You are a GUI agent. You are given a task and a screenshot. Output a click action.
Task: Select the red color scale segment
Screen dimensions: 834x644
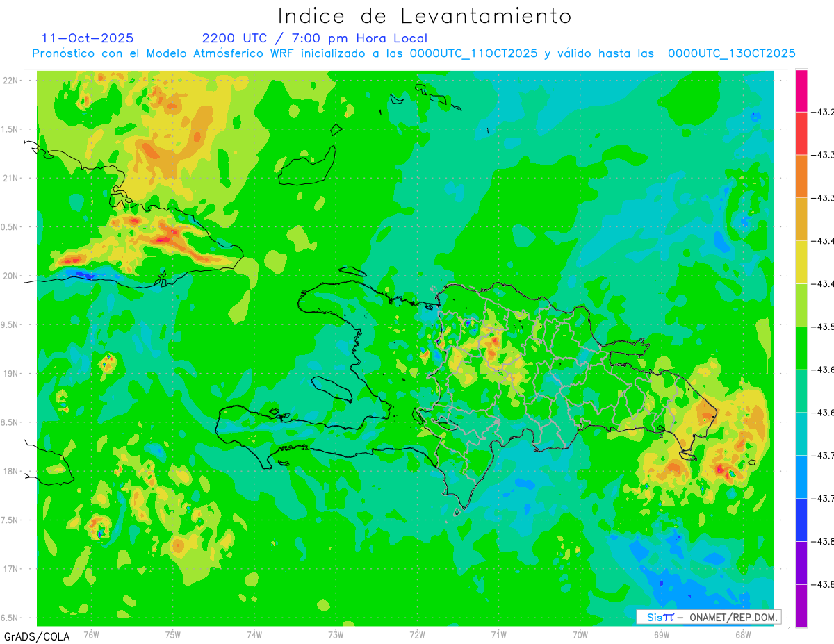pyautogui.click(x=801, y=133)
